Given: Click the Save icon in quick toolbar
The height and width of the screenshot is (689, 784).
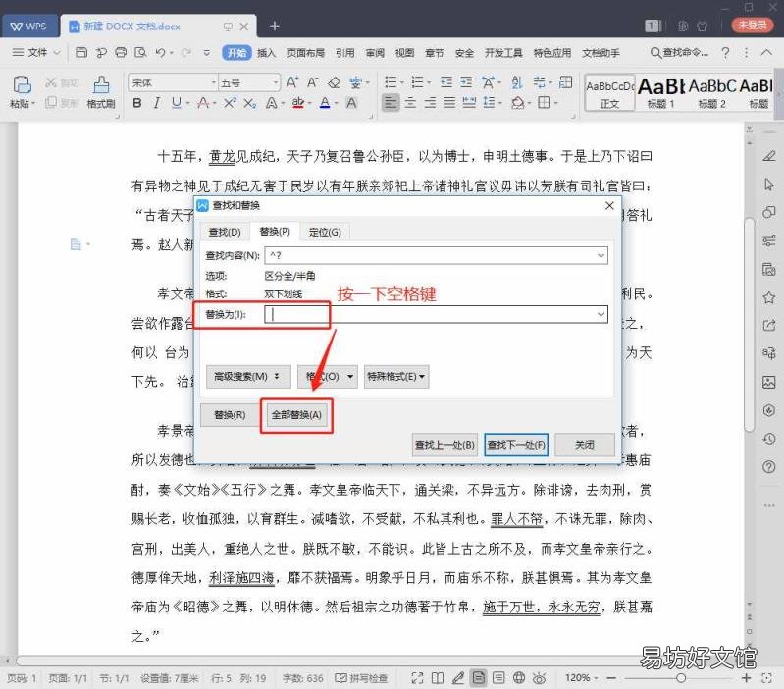Looking at the screenshot, I should point(81,52).
